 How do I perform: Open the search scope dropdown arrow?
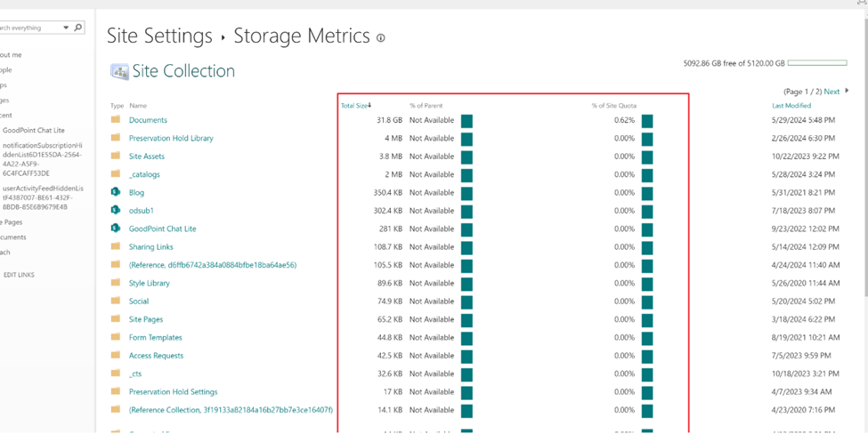[x=66, y=27]
